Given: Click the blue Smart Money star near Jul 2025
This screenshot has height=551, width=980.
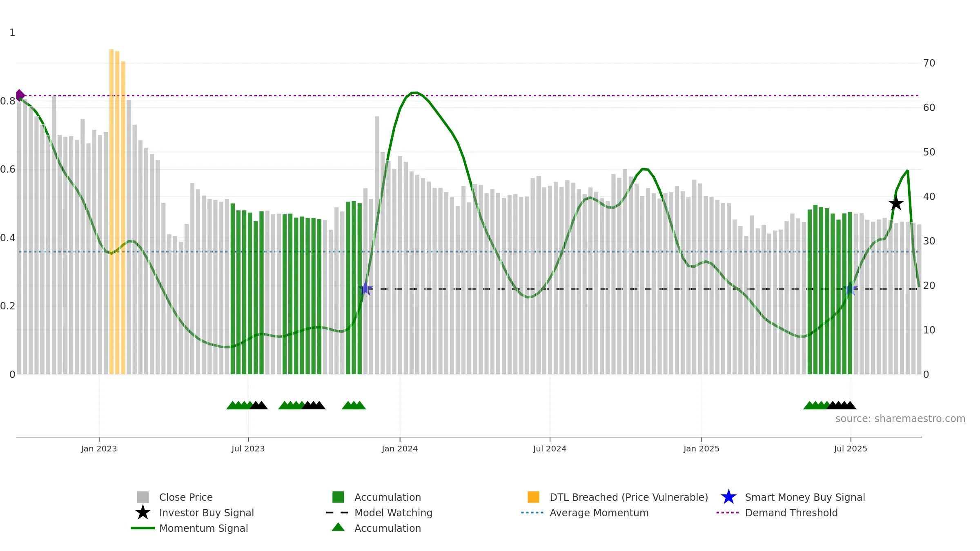Looking at the screenshot, I should pyautogui.click(x=850, y=289).
